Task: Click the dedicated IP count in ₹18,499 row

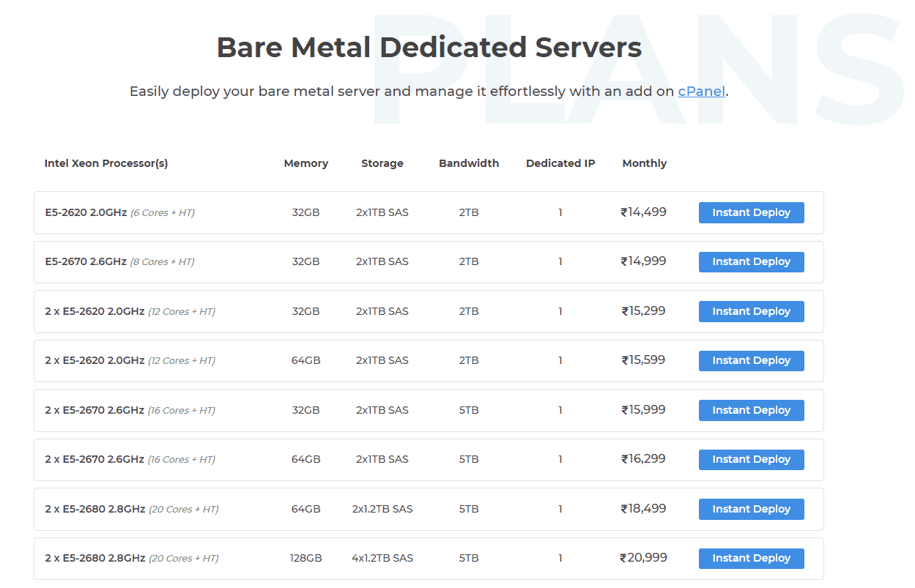Action: [560, 509]
